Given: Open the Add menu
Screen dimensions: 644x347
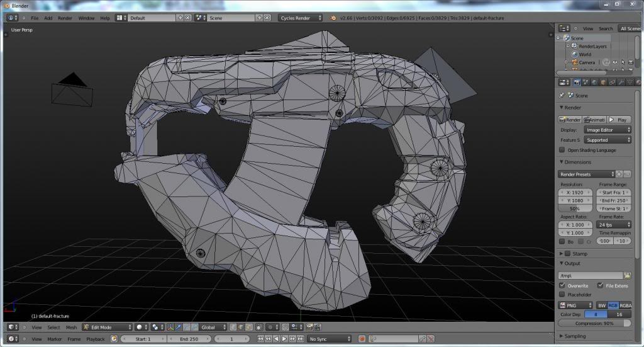Looking at the screenshot, I should tap(48, 18).
